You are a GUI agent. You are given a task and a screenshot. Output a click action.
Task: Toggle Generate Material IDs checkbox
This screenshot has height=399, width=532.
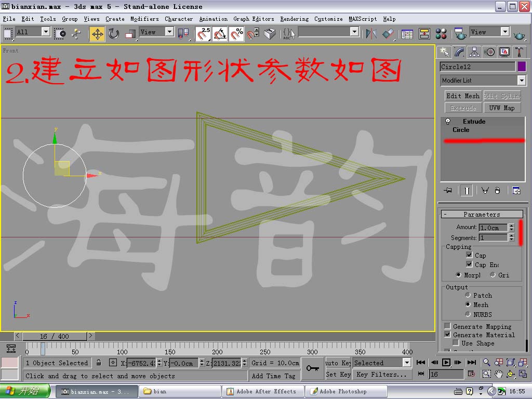point(448,335)
